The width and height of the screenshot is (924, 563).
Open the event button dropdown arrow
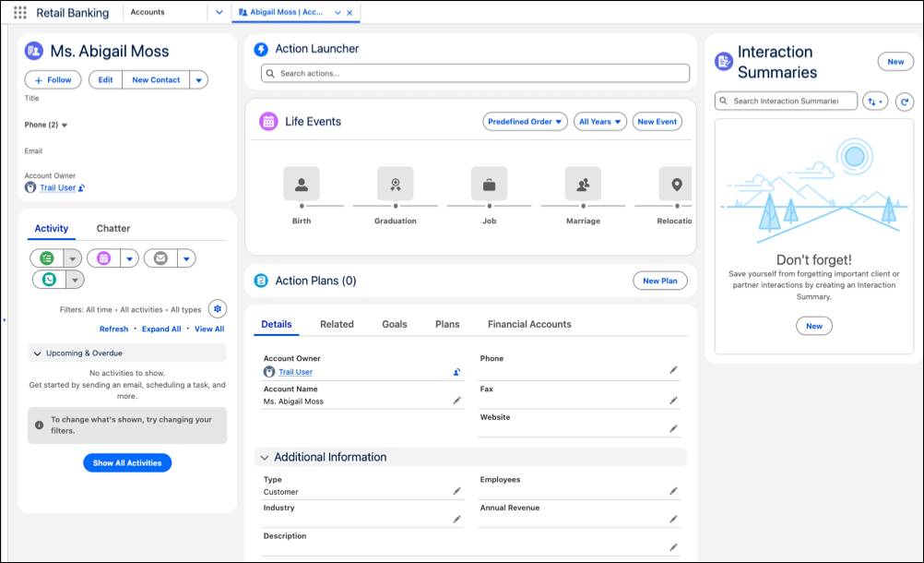130,258
